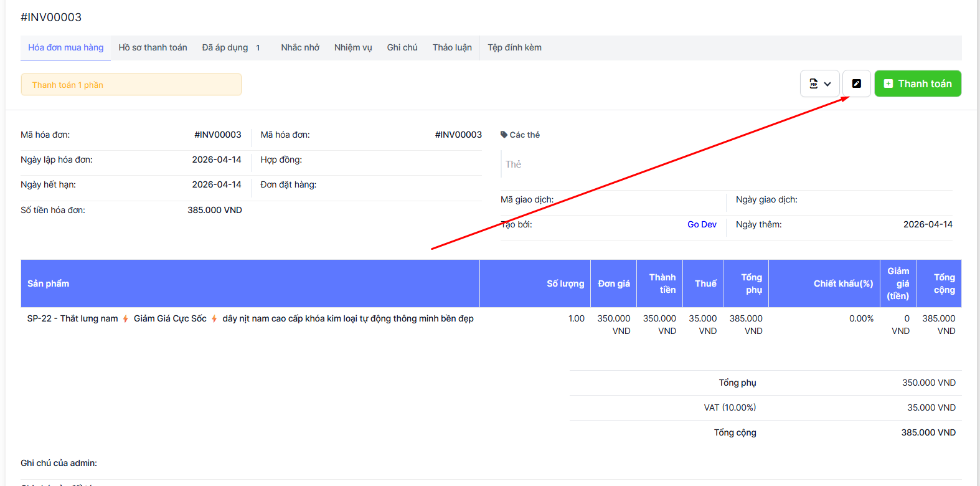The height and width of the screenshot is (486, 980).
Task: Switch to the Thảo luận tab
Action: point(452,47)
